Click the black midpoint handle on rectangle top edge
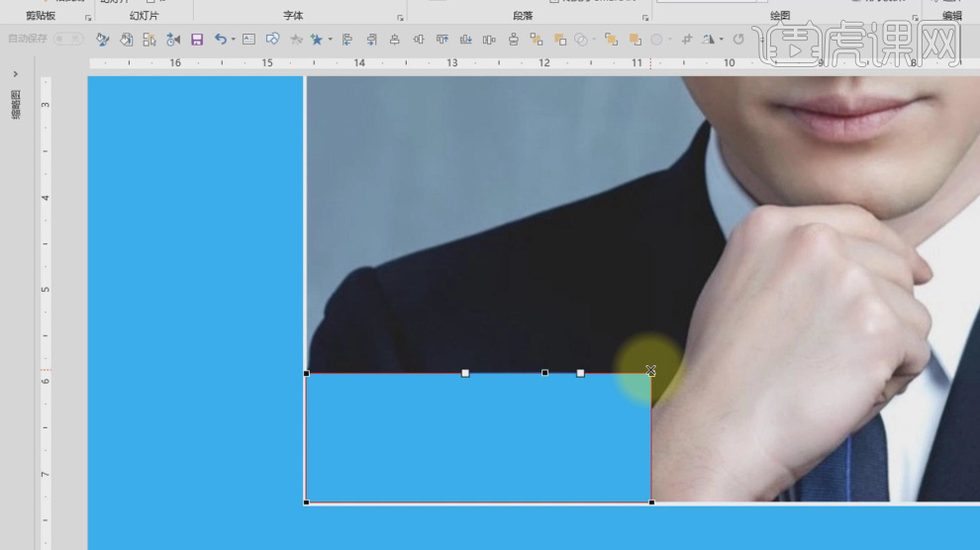The height and width of the screenshot is (550, 980). click(545, 373)
